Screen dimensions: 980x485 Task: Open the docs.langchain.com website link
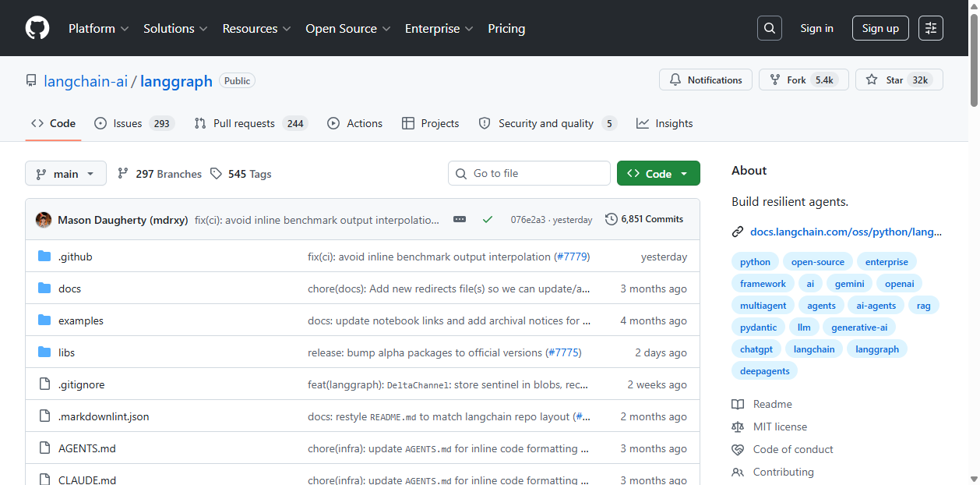tap(846, 232)
